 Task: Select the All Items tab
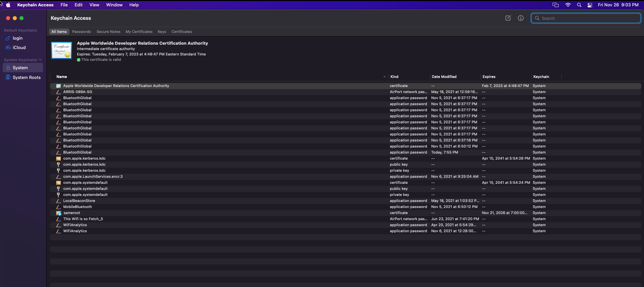(59, 32)
